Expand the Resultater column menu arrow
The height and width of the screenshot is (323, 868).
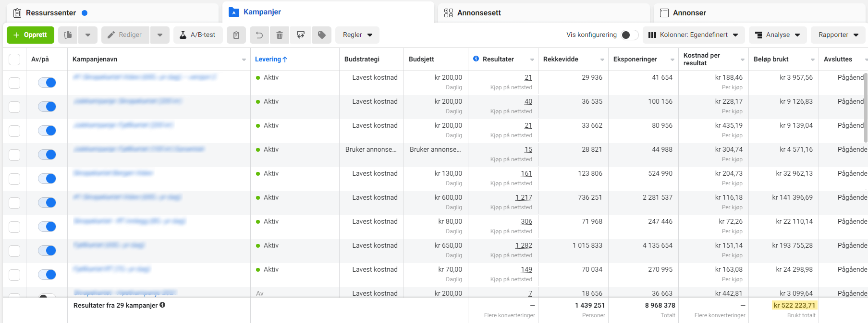coord(532,60)
